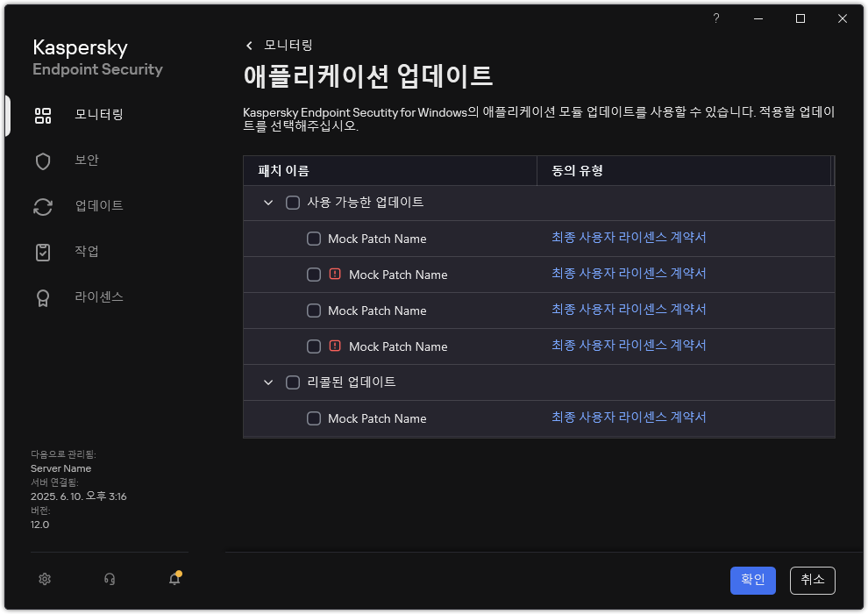Click the help question mark in titlebar
Image resolution: width=868 pixels, height=614 pixels.
tap(715, 18)
